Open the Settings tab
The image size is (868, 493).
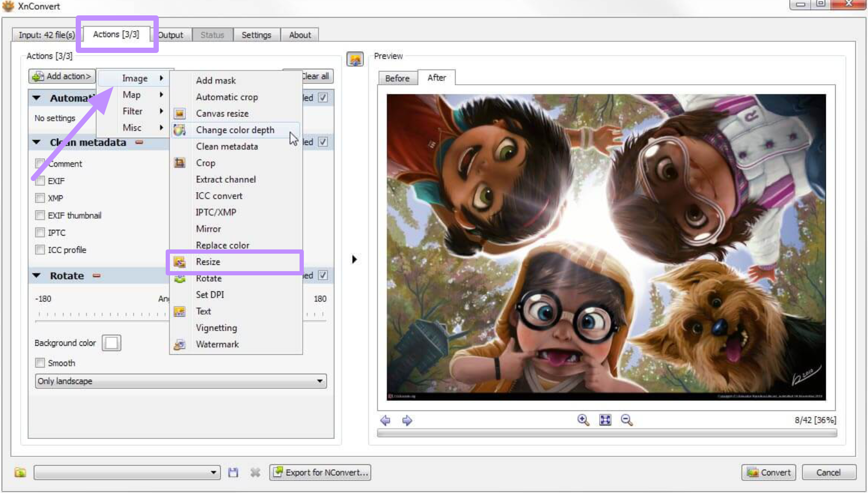pos(257,35)
